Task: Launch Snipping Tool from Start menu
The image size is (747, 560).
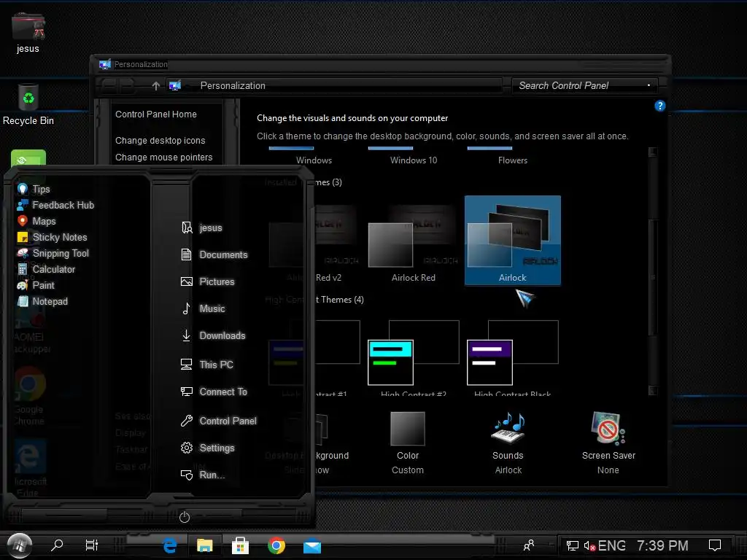Action: click(53, 253)
